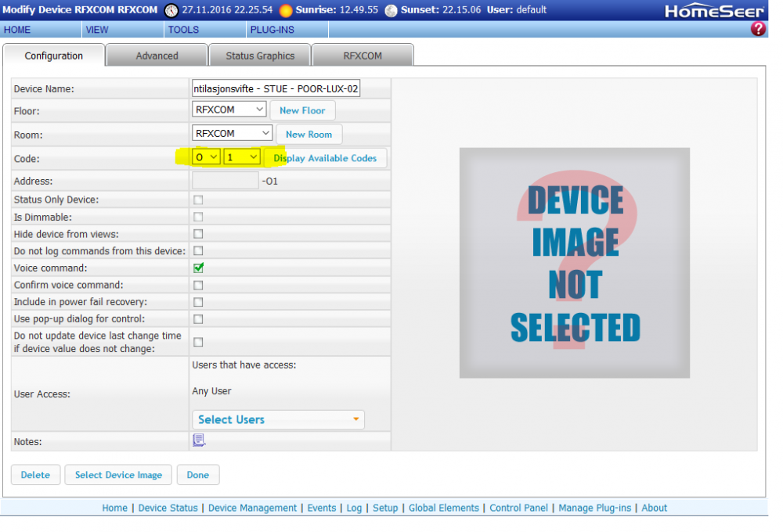This screenshot has width=783, height=532.
Task: Open the Notes editor icon
Action: (199, 441)
